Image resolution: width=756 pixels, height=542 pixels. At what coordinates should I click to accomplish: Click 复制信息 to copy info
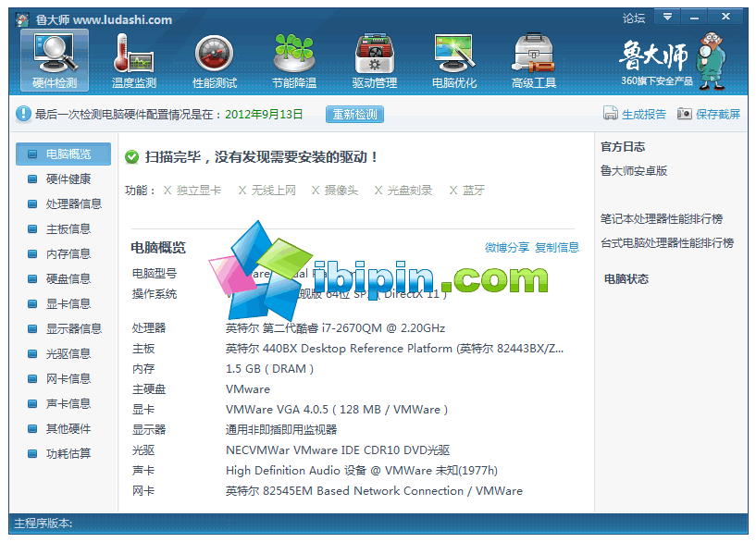(557, 248)
